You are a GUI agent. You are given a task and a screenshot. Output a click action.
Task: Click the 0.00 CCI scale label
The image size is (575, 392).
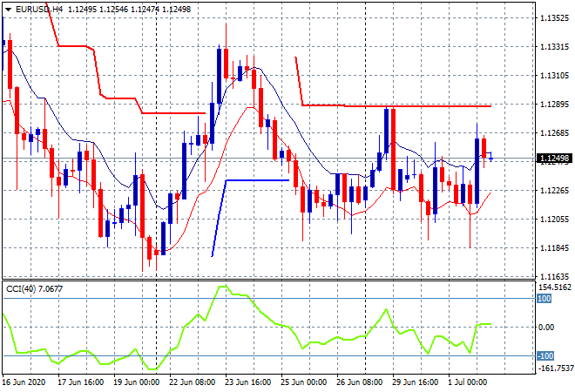point(546,327)
